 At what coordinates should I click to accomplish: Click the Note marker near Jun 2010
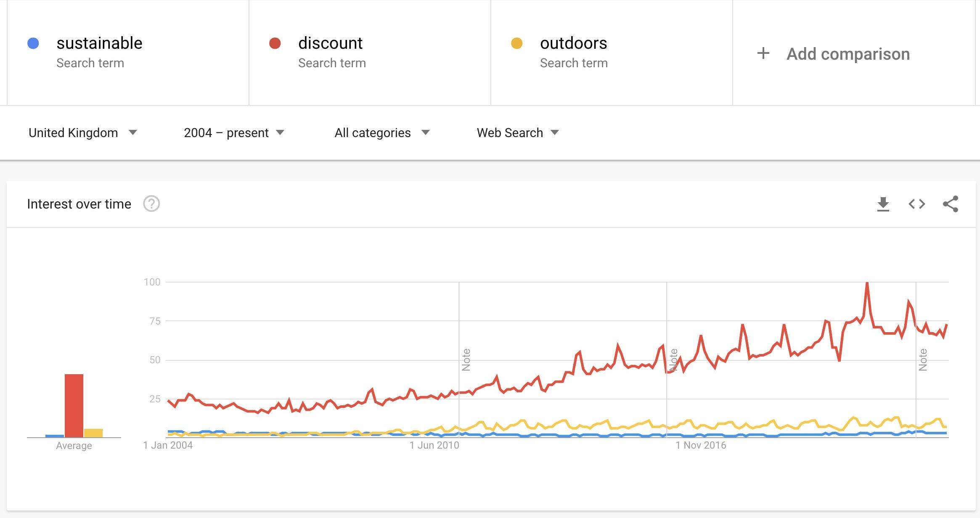[466, 359]
